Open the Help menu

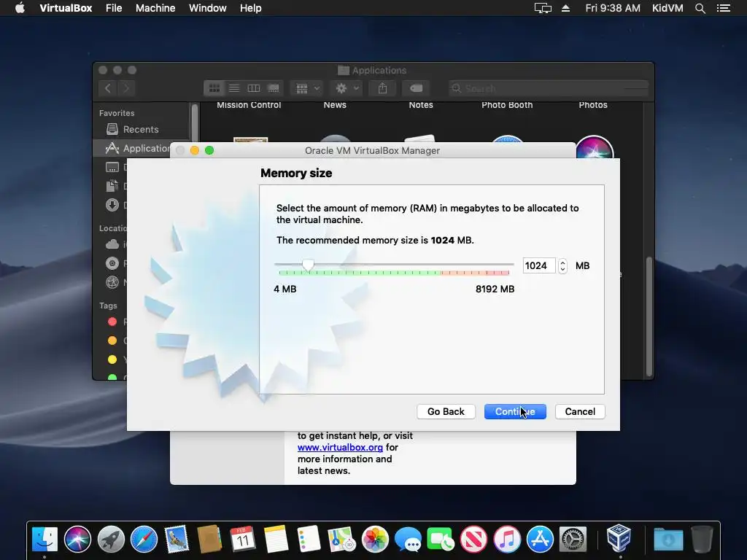click(251, 8)
